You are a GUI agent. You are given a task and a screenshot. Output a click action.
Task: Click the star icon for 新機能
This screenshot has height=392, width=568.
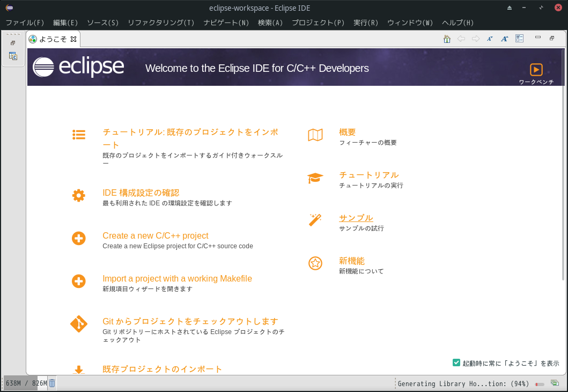315,263
